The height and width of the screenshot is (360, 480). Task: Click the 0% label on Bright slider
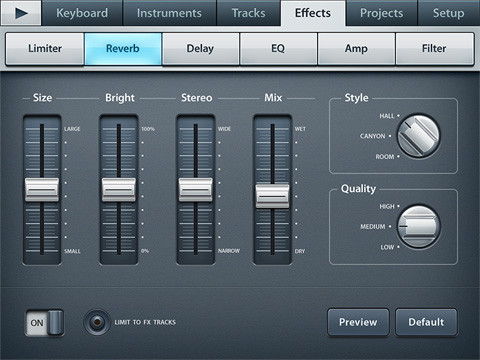pyautogui.click(x=145, y=251)
